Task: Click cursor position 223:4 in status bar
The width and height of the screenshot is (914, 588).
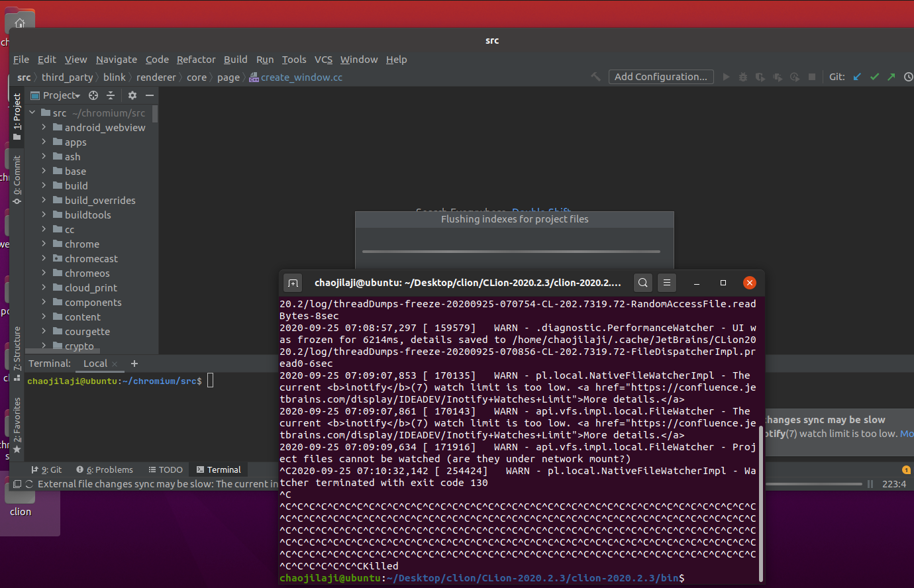Action: [894, 484]
